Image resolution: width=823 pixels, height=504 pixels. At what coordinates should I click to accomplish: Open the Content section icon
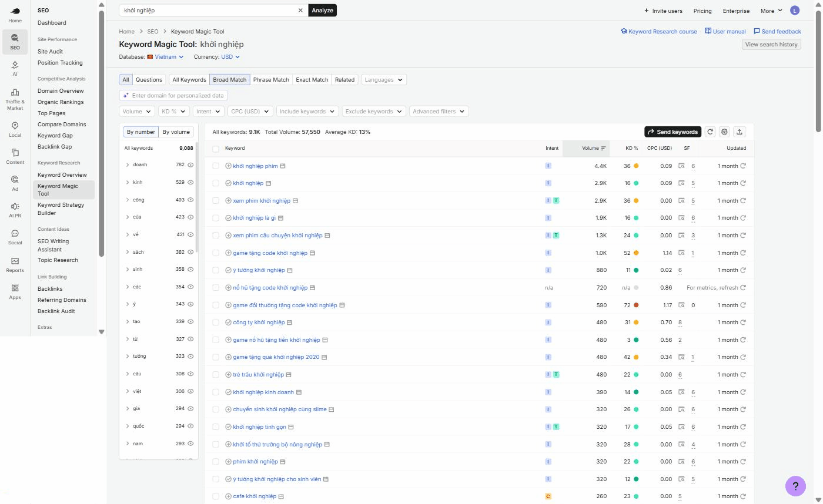tap(15, 156)
